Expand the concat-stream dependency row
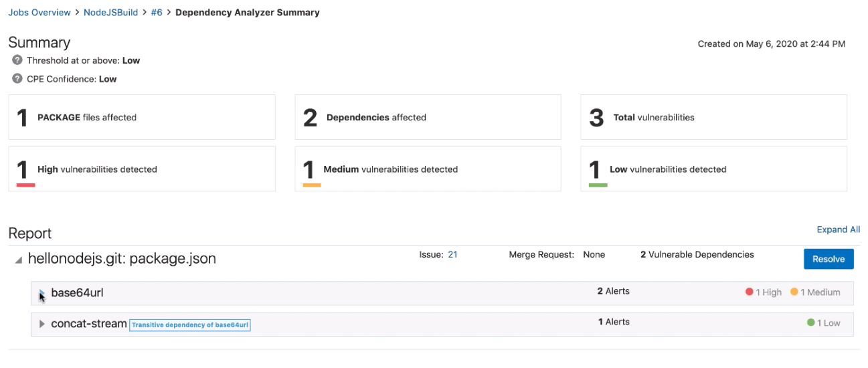Screen dimensions: 868x368 [42, 324]
